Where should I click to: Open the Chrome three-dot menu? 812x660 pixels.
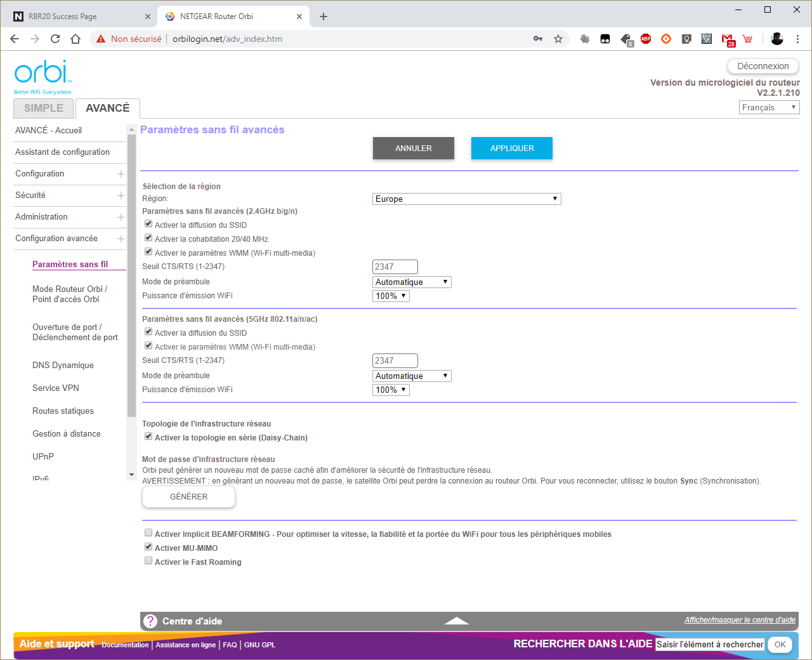(x=797, y=39)
